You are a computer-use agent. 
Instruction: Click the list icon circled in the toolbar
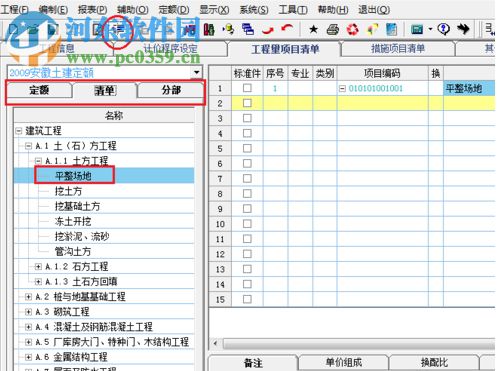point(118,30)
